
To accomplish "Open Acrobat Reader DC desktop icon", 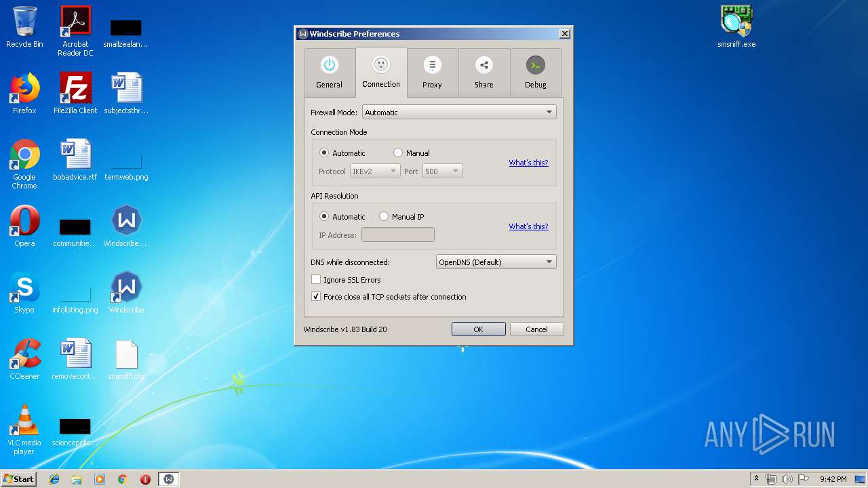I will pyautogui.click(x=75, y=31).
